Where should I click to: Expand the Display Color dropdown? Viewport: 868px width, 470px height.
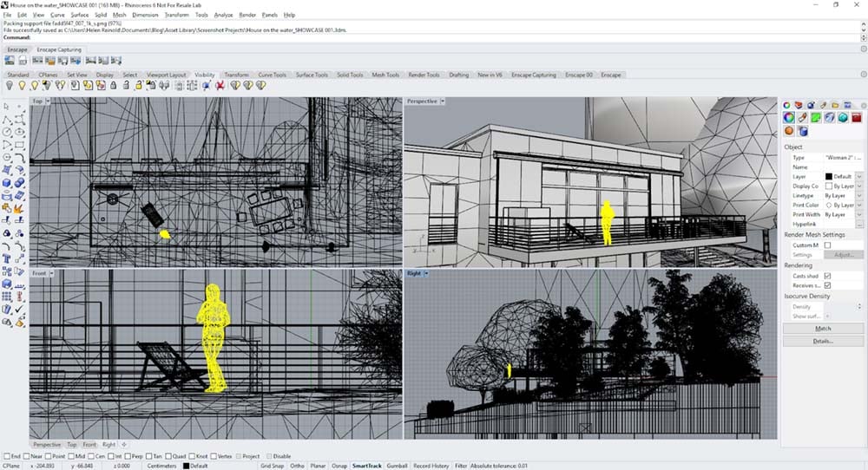(x=859, y=186)
